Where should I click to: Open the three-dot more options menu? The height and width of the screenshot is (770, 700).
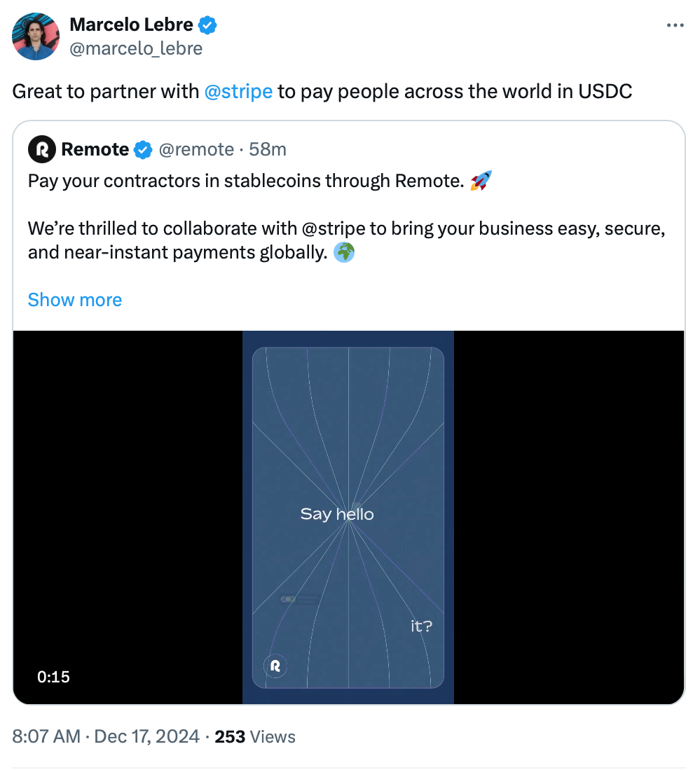coord(675,26)
